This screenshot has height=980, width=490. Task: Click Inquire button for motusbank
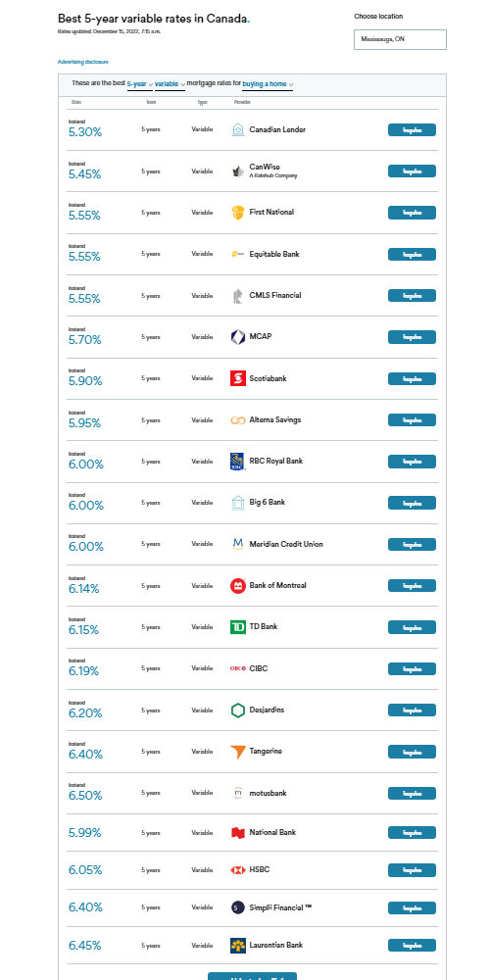pos(412,793)
